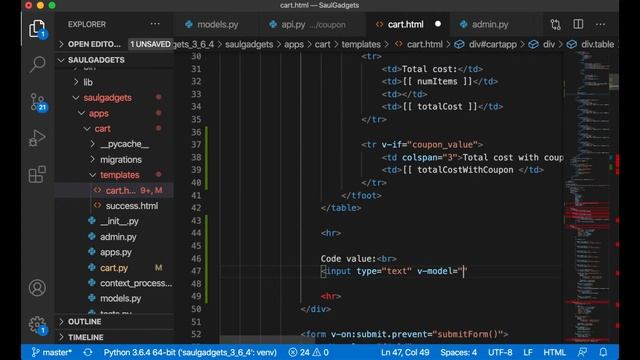The image size is (640, 360).
Task: Open the Explorer view in activity bar
Action: pos(37,29)
